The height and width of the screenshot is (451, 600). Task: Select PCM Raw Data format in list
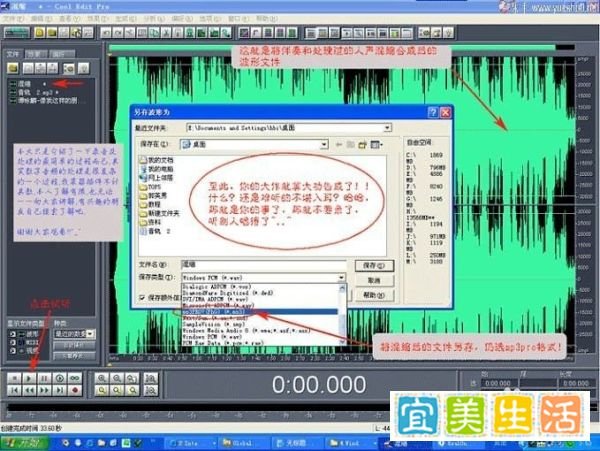[259, 343]
